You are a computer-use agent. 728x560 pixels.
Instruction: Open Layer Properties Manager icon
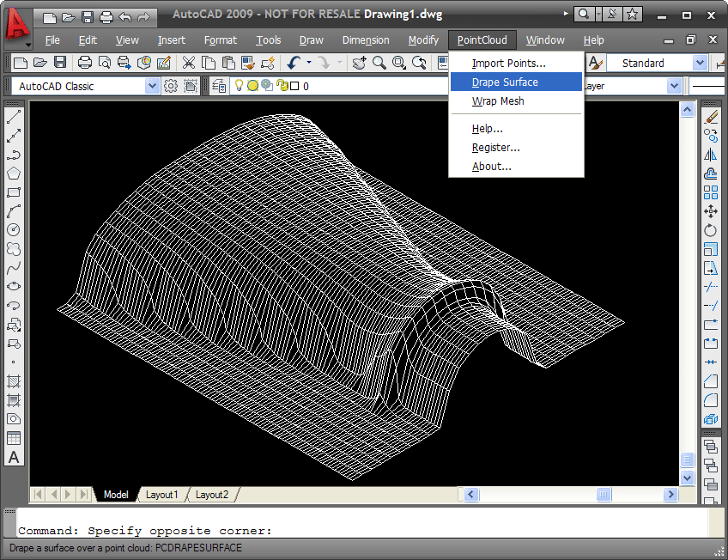tap(219, 86)
